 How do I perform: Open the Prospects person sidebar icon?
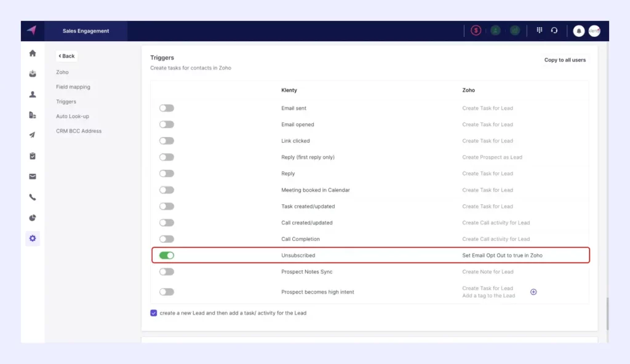[33, 95]
